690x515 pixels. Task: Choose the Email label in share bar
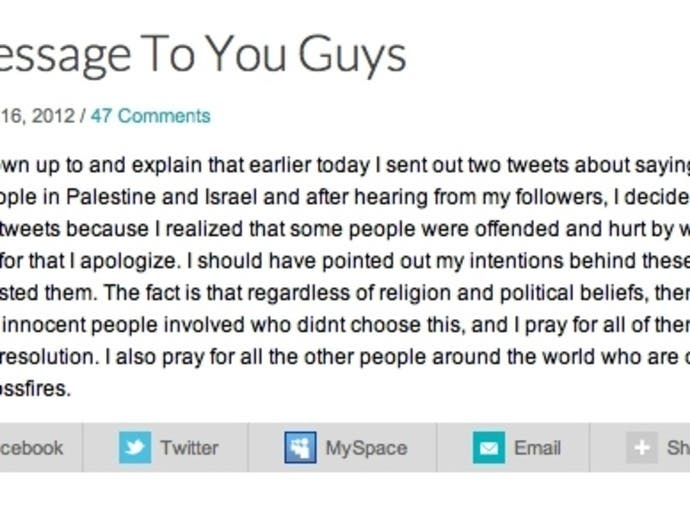pos(537,448)
